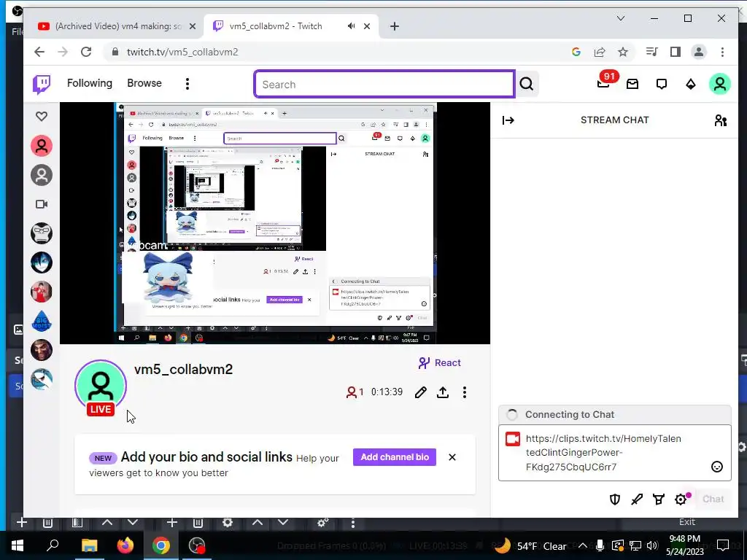Open Firefox from the taskbar

coord(125,545)
